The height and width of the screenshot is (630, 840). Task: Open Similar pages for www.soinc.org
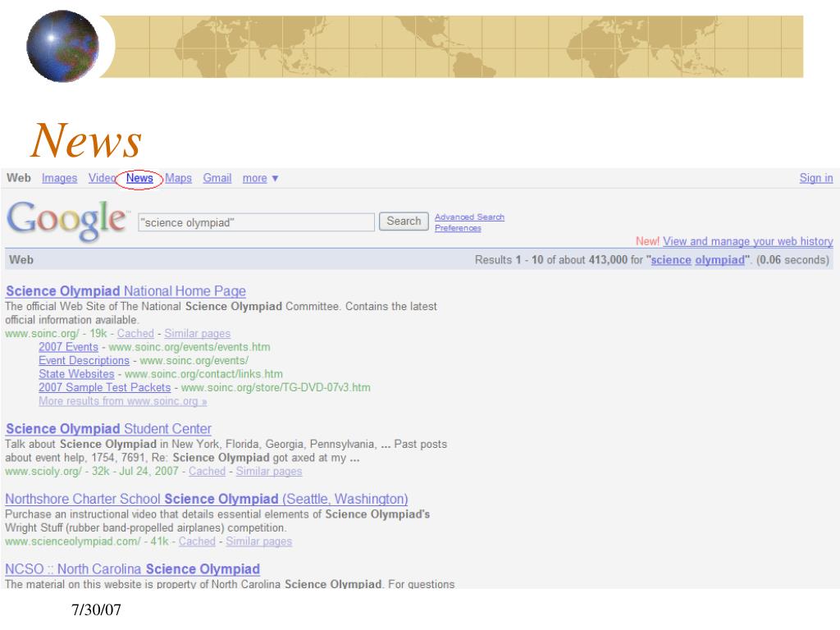coord(197,333)
